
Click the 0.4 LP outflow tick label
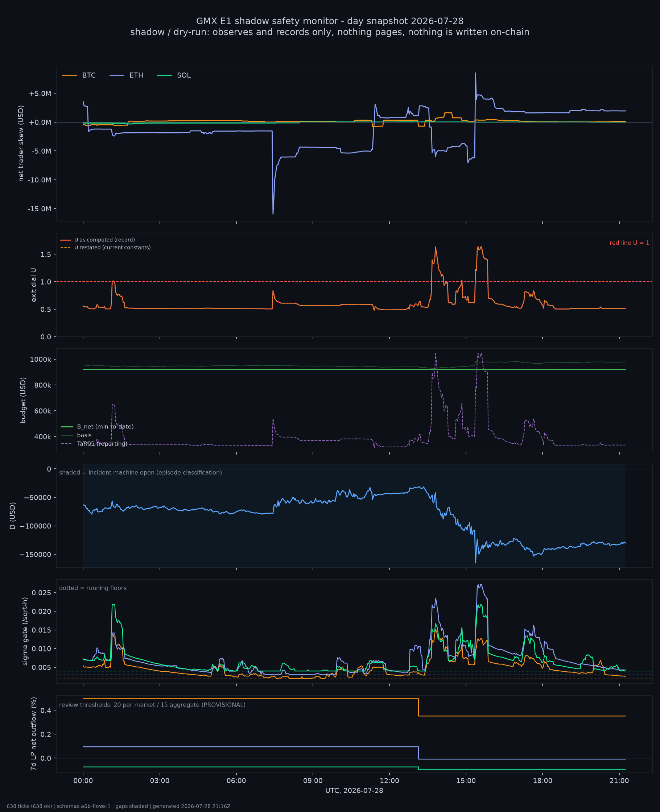[46, 710]
